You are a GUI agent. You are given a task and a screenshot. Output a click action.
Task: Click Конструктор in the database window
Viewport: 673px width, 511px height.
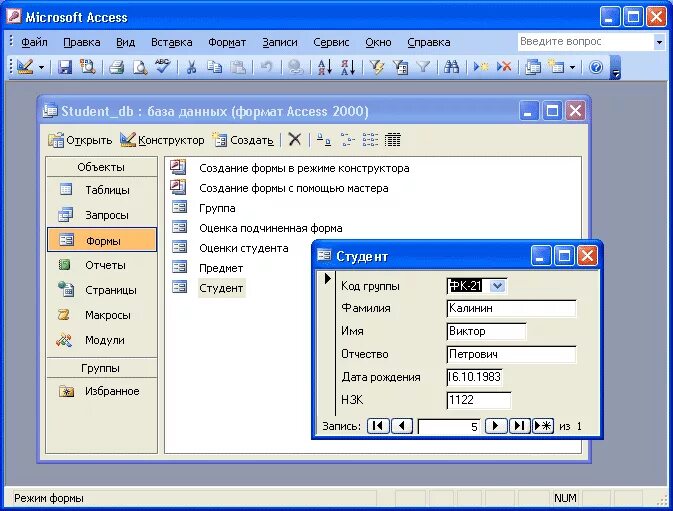click(162, 140)
